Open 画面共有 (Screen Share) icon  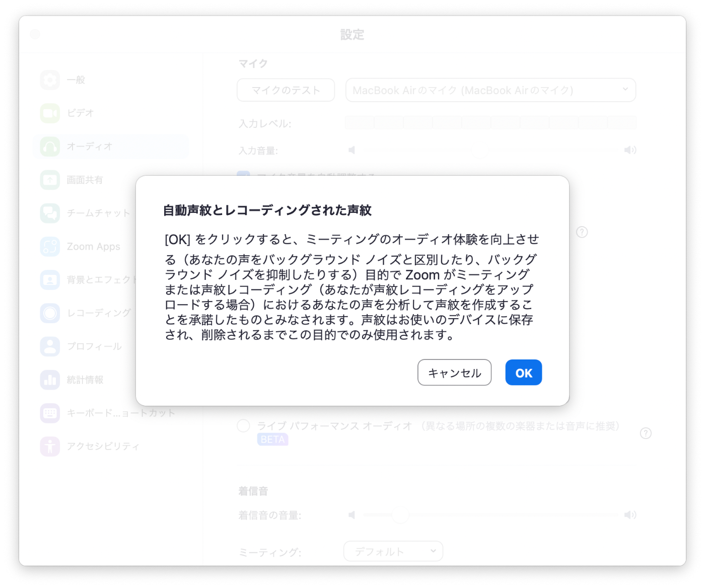[x=50, y=180]
